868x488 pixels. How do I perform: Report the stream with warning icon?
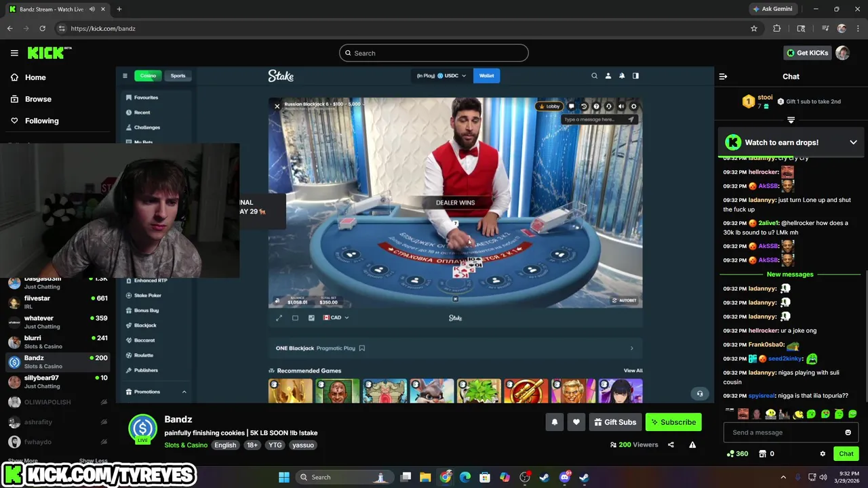click(x=692, y=445)
